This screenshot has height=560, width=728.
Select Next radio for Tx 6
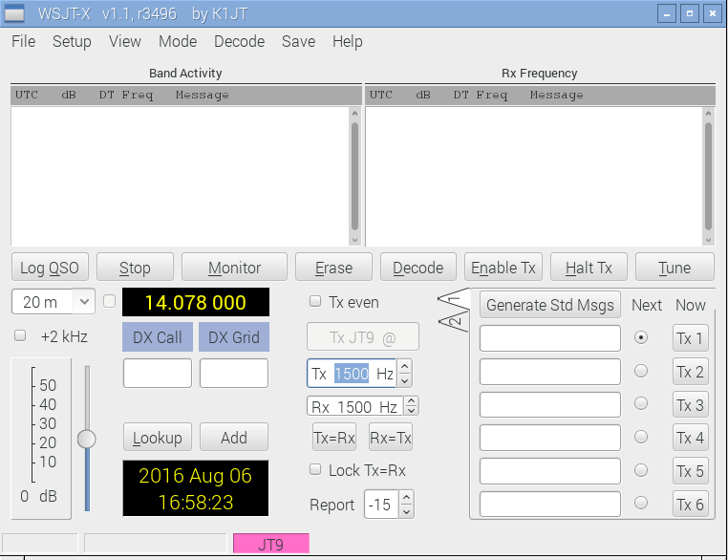click(x=641, y=503)
